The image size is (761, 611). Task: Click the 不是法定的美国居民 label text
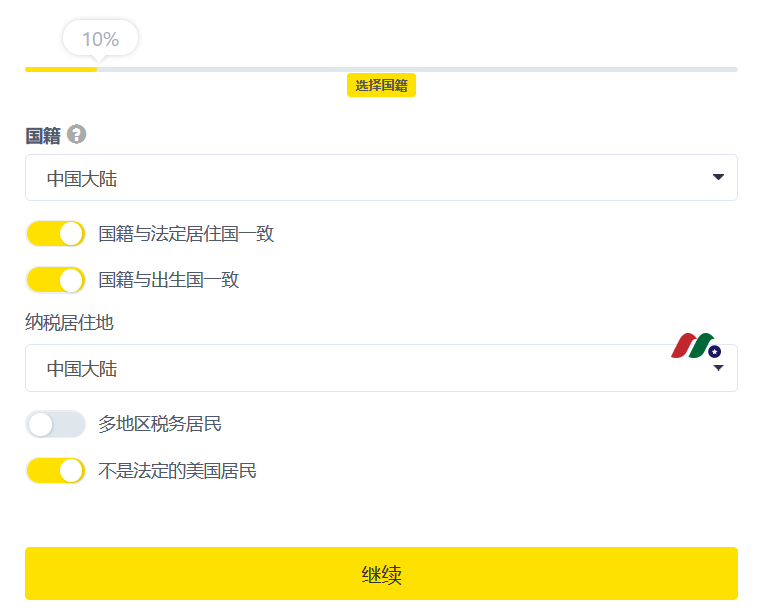click(178, 471)
